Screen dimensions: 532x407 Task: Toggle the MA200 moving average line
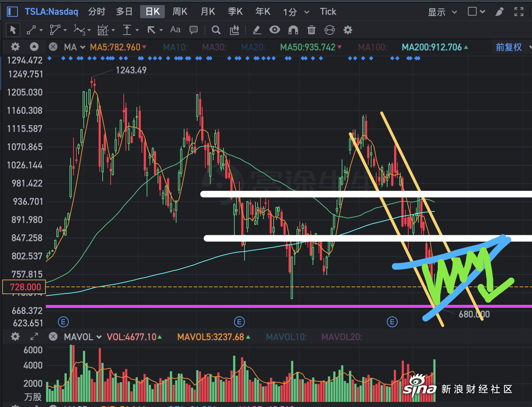point(435,47)
